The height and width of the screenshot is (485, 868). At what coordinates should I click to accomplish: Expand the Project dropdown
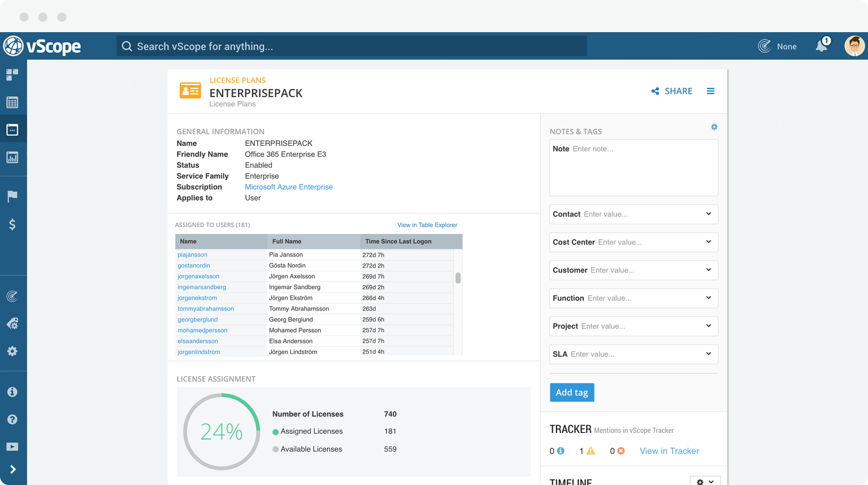coord(708,326)
